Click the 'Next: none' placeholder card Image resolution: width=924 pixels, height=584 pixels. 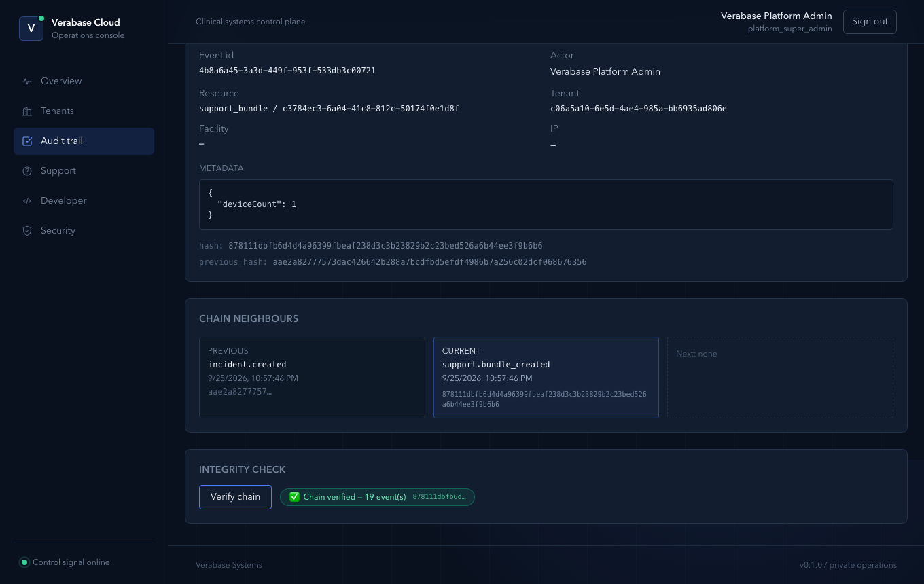780,378
